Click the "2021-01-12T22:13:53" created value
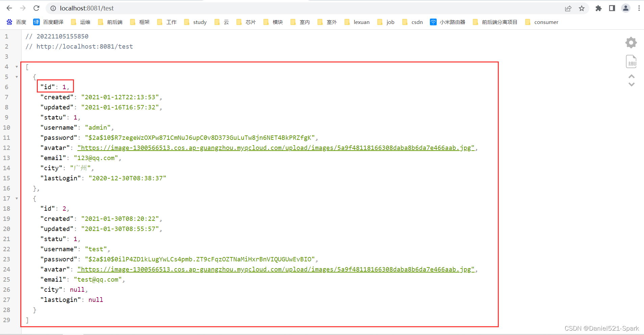Viewport: 644px width, 335px height. tap(120, 97)
